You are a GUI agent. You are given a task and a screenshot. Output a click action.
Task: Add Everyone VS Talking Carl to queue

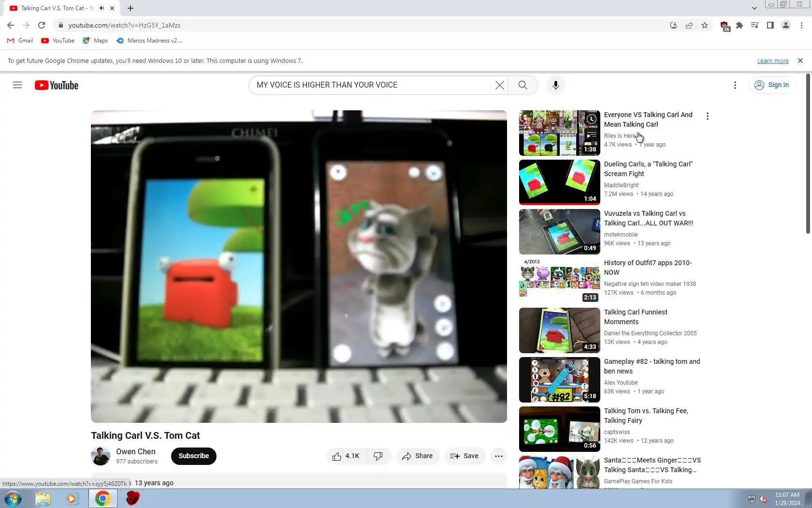coord(591,135)
